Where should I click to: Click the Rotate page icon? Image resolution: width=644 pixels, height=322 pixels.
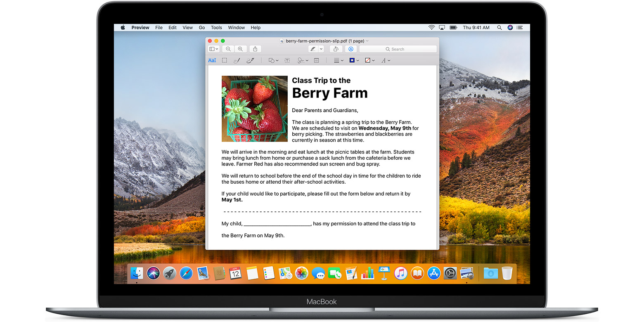point(336,49)
